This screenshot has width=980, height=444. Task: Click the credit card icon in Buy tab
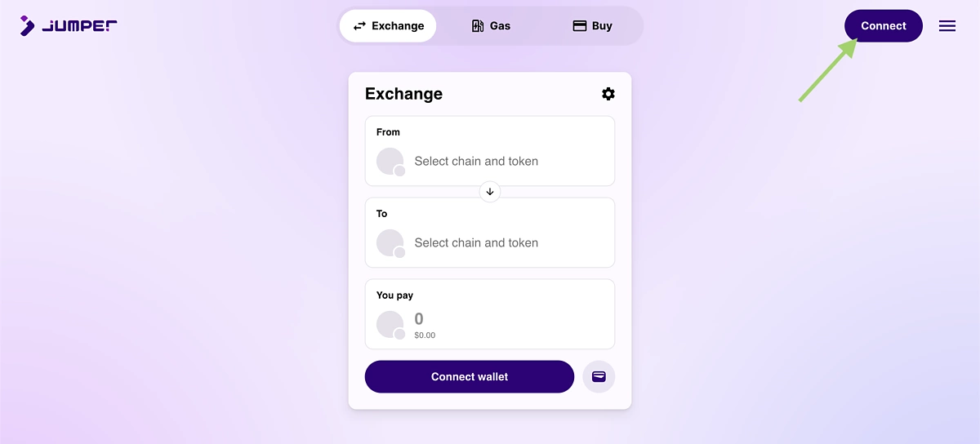click(x=580, y=26)
